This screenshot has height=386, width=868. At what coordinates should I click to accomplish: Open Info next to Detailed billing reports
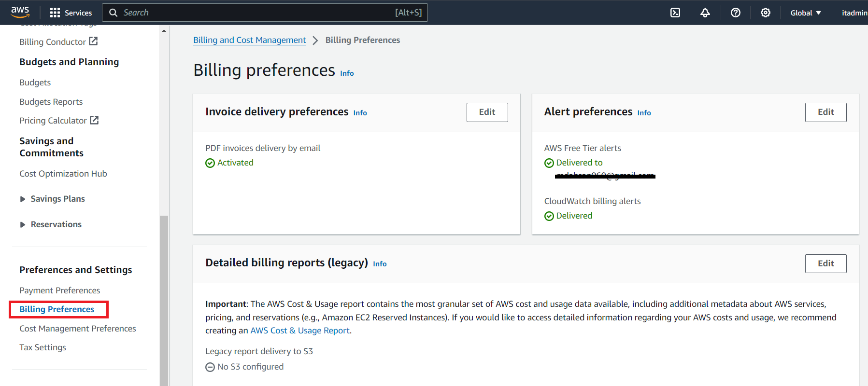(x=380, y=264)
